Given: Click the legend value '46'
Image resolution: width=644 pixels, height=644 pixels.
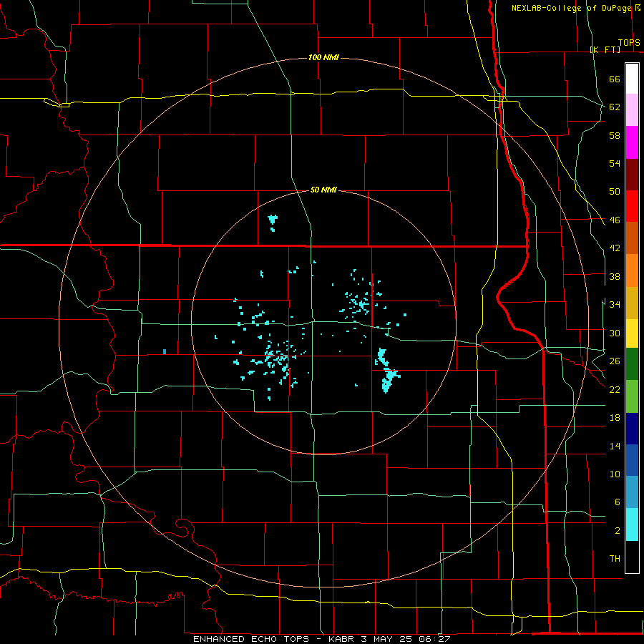Looking at the screenshot, I should (x=615, y=220).
